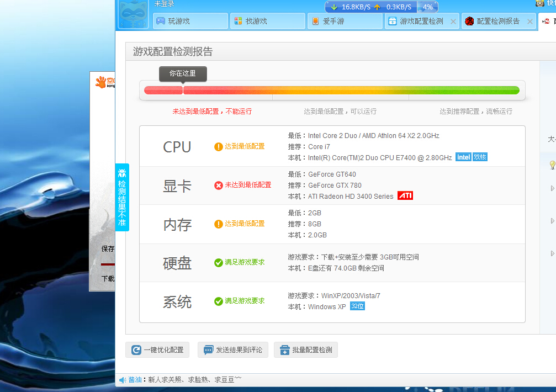
Task: Click the 未登录 login status text
Action: (x=164, y=4)
